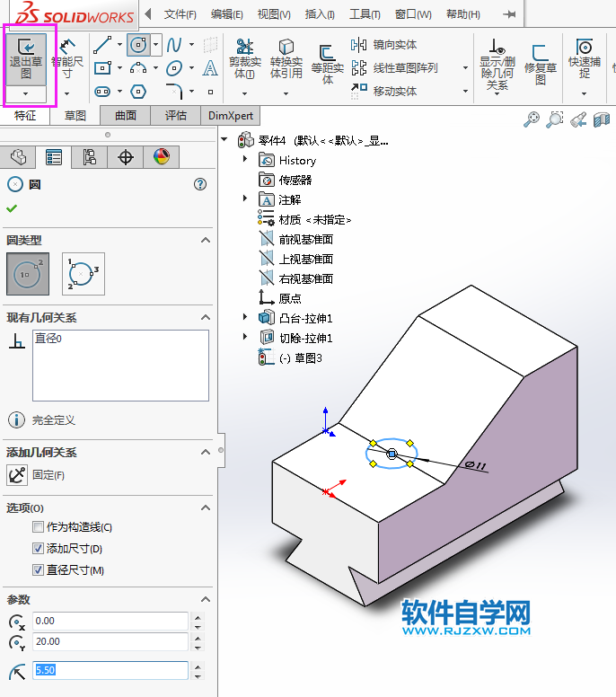
Task: Open the ConfigurationManager tab
Action: 89,157
